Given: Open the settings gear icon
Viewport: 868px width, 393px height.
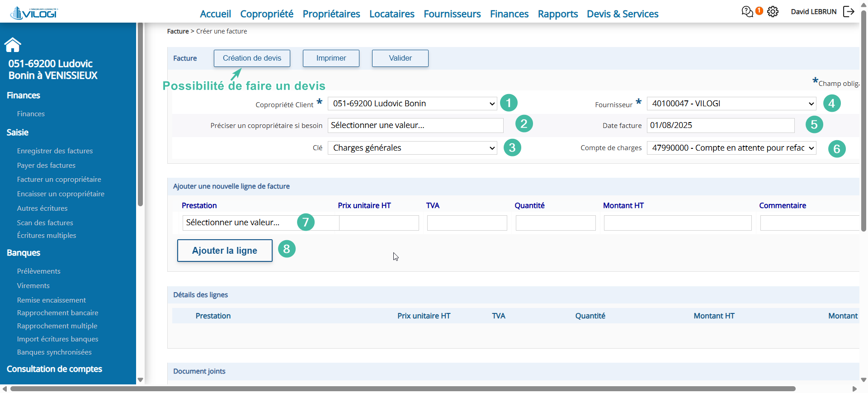Looking at the screenshot, I should point(773,12).
